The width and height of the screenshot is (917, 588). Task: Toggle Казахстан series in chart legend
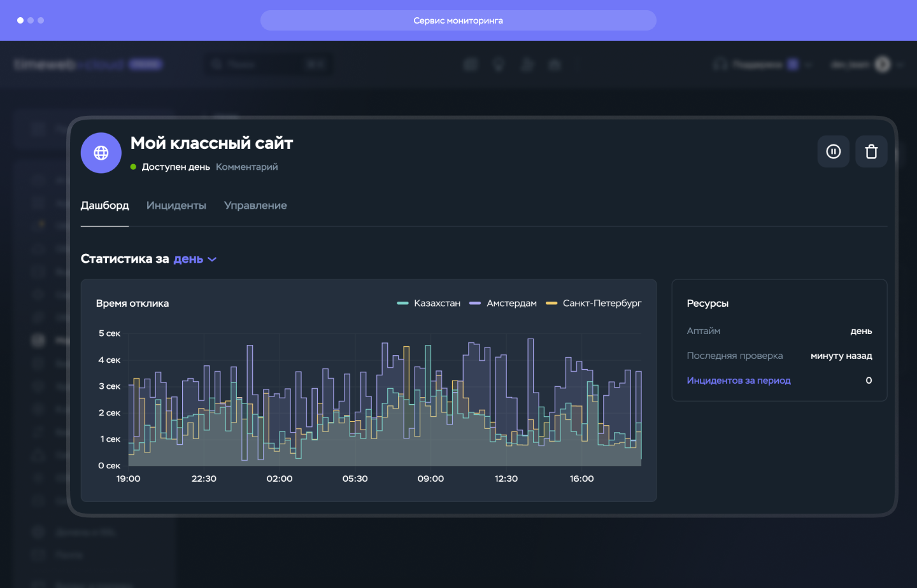(429, 303)
